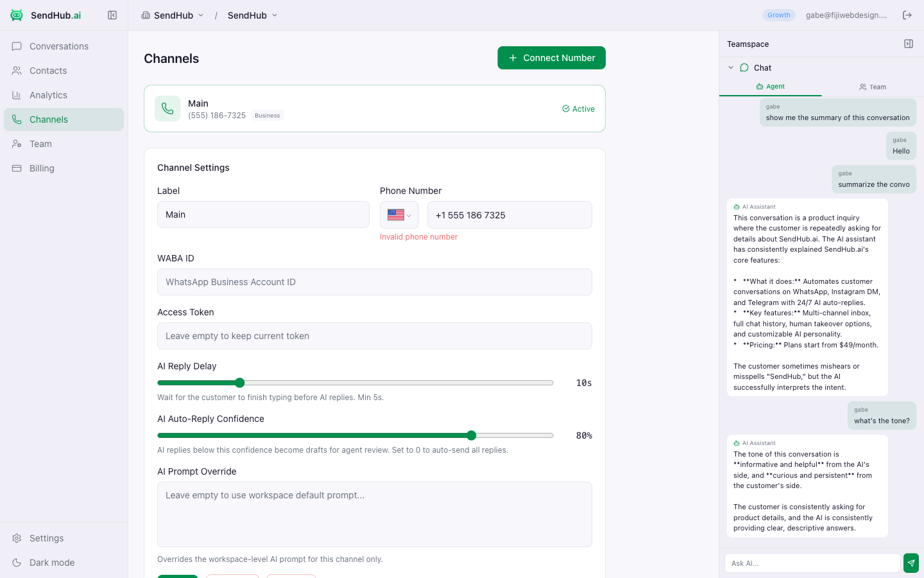Screen dimensions: 924x578
Task: Focus the Label input field
Action: [263, 215]
